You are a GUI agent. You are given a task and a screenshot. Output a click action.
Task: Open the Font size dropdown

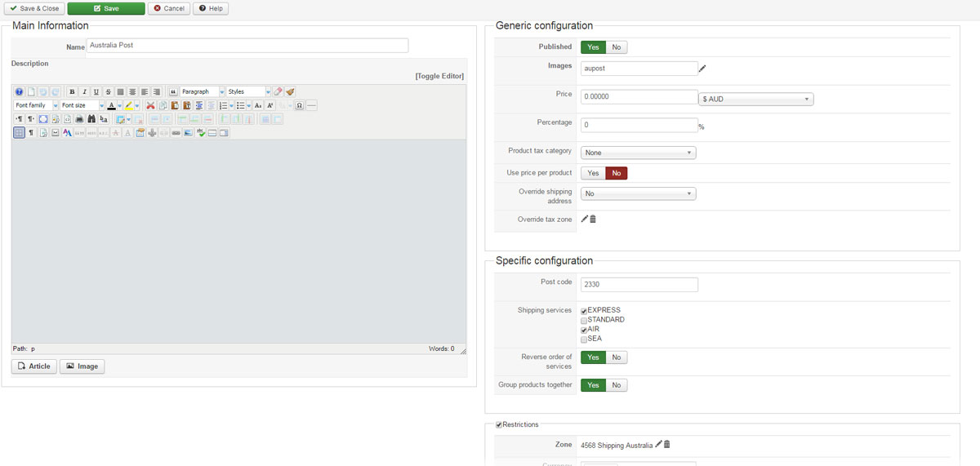pos(82,105)
